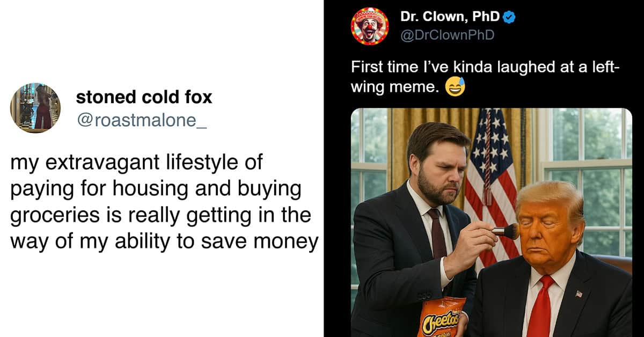Click the Cheetos bag in the meme
This screenshot has height=337, width=644.
pyautogui.click(x=441, y=317)
